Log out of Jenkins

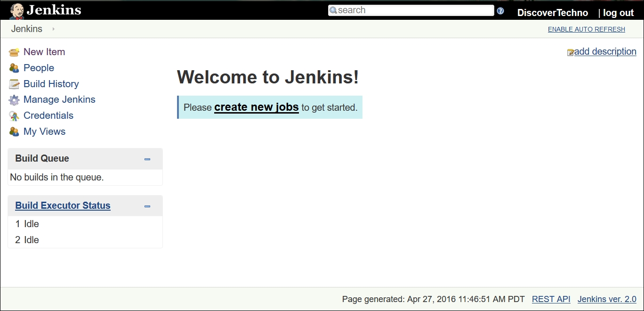coord(619,13)
